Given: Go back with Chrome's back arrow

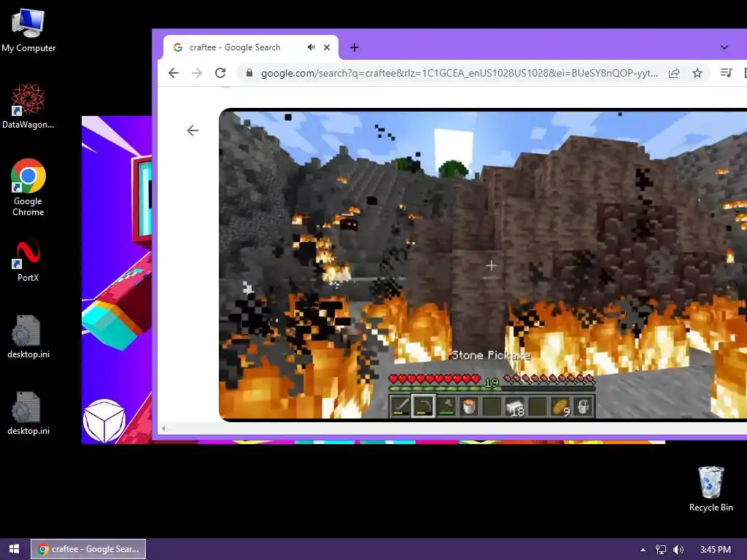Looking at the screenshot, I should pos(174,73).
